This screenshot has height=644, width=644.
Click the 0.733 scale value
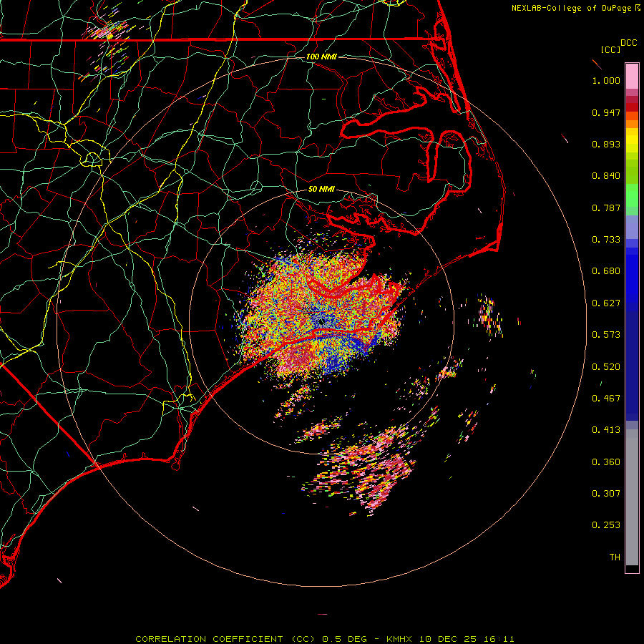(606, 240)
